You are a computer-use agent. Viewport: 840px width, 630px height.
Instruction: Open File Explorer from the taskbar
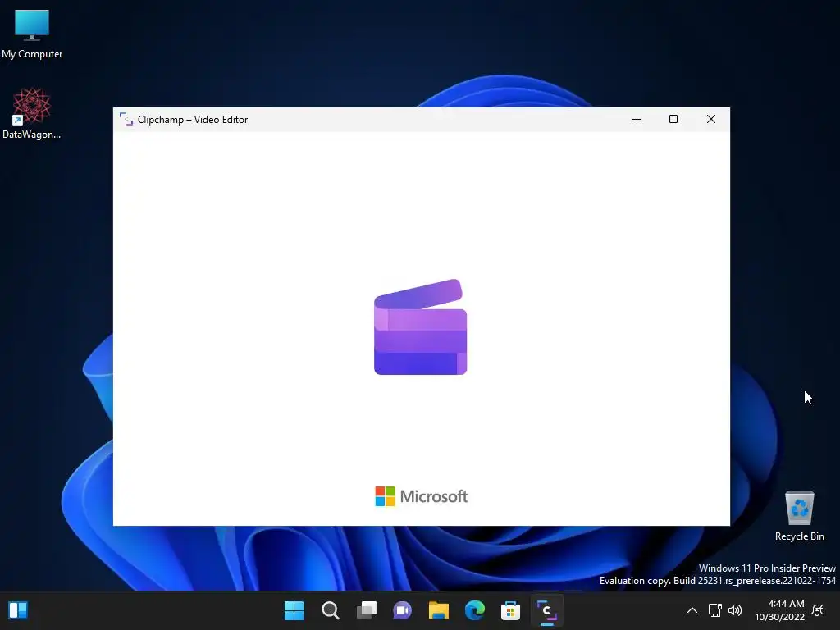pyautogui.click(x=438, y=610)
